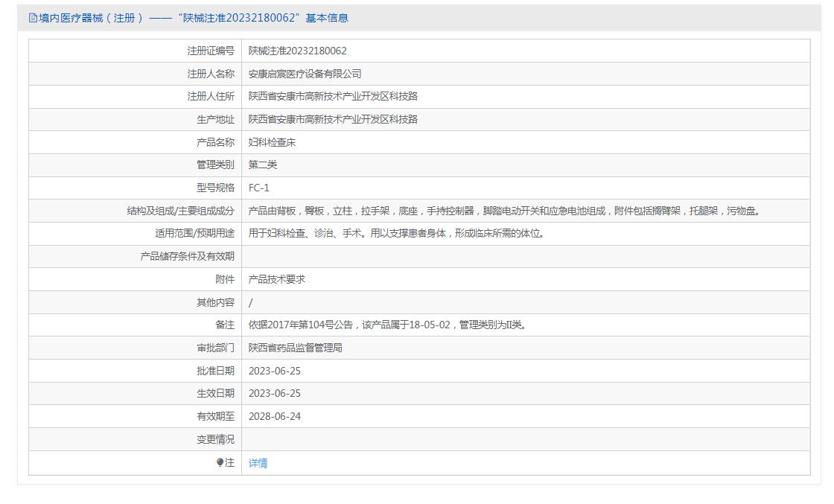Select registration number value 陕械注准20232180062 in the table
This screenshot has height=504, width=834.
(297, 51)
